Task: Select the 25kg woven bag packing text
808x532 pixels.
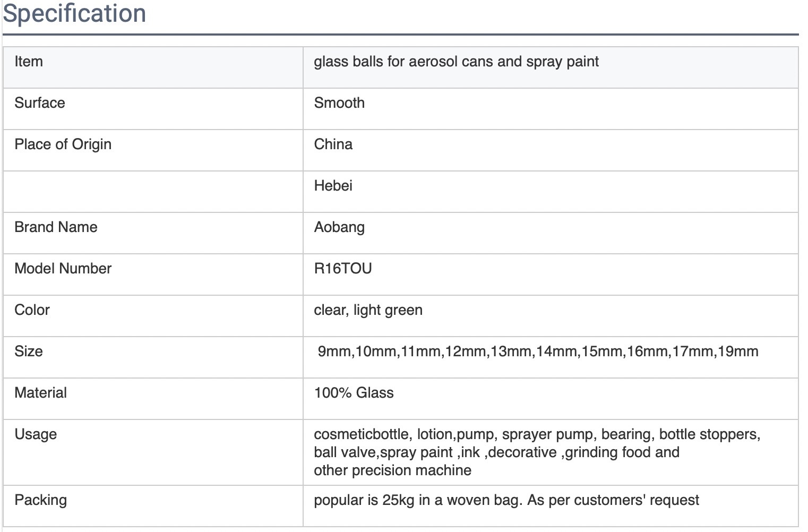Action: pyautogui.click(x=506, y=500)
